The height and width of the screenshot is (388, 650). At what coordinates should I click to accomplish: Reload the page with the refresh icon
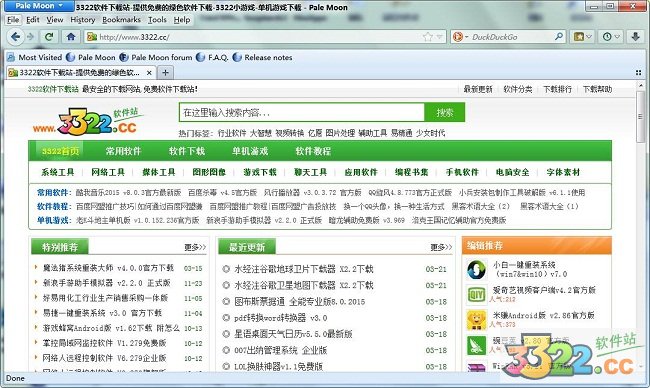[x=49, y=37]
